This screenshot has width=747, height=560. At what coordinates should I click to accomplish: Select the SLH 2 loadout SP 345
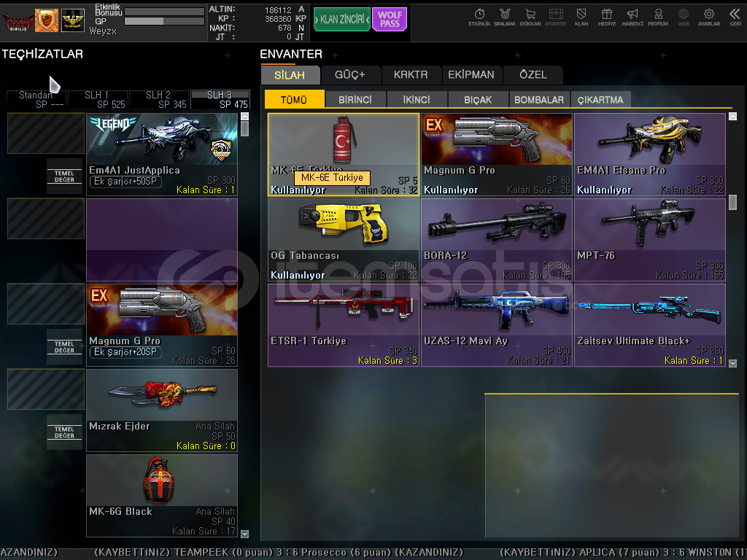(158, 99)
